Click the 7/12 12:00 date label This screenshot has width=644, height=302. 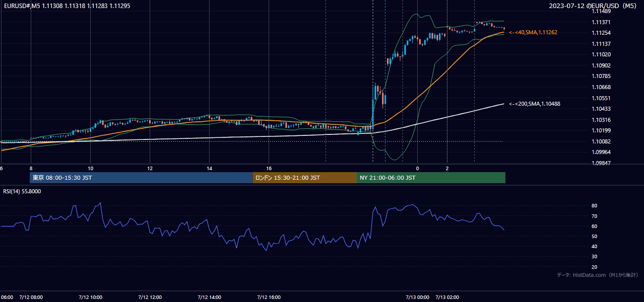(150, 297)
